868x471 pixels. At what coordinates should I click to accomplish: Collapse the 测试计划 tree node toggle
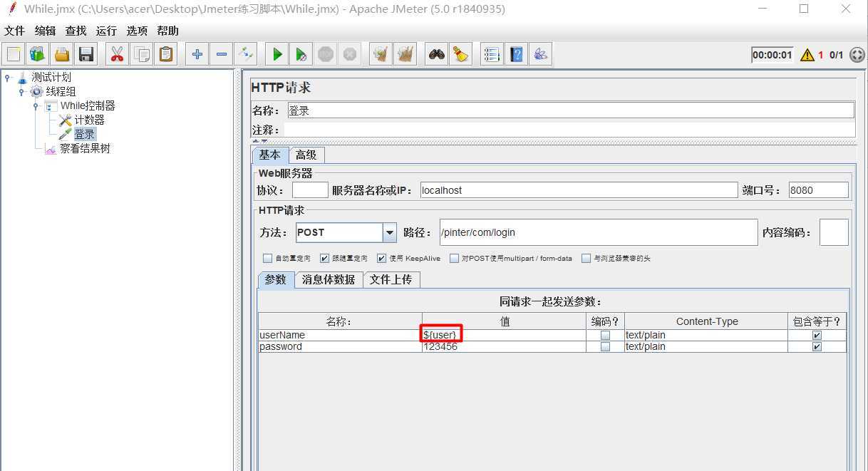pyautogui.click(x=8, y=78)
